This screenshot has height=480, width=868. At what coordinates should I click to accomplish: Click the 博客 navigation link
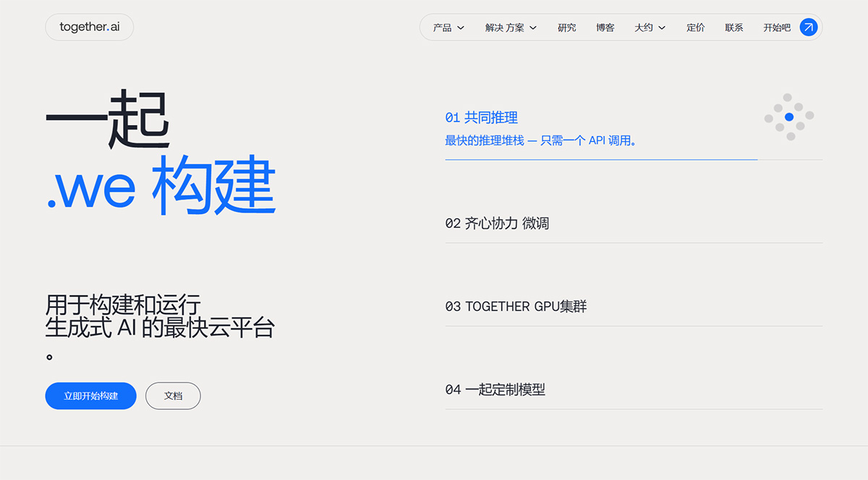(605, 27)
